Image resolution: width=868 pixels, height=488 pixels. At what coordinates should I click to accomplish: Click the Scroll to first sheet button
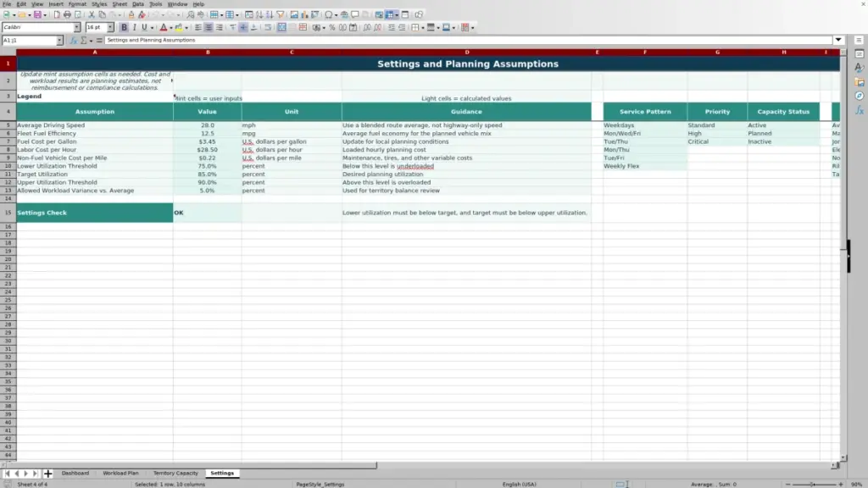pyautogui.click(x=7, y=473)
